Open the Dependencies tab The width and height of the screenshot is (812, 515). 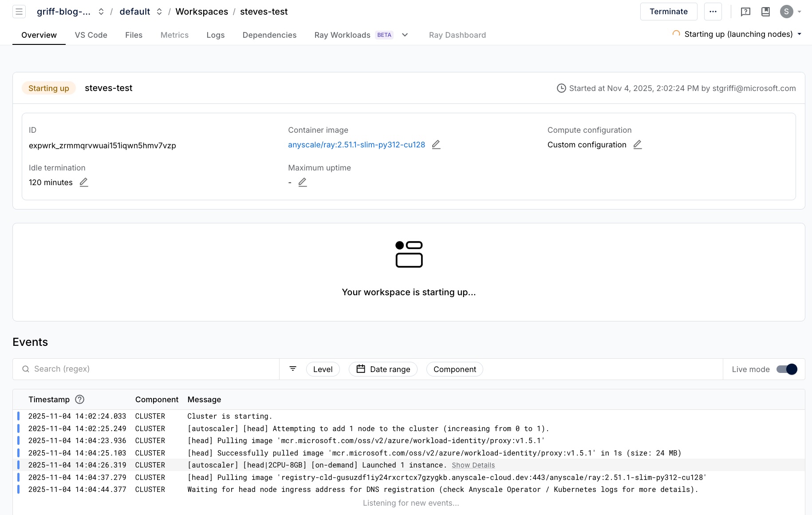click(269, 35)
